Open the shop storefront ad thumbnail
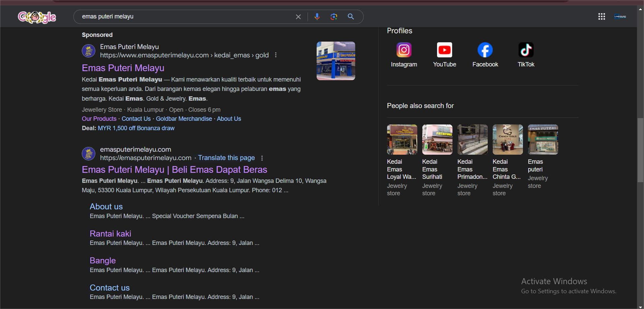644x309 pixels. click(336, 61)
